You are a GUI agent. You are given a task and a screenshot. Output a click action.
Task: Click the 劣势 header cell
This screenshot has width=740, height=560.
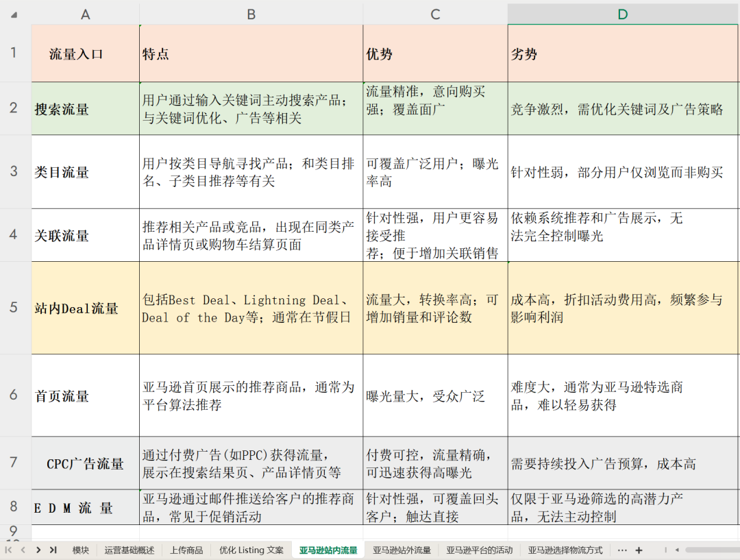(x=623, y=53)
